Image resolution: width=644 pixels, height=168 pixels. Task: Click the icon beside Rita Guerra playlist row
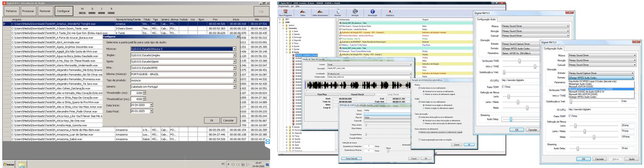[341, 26]
